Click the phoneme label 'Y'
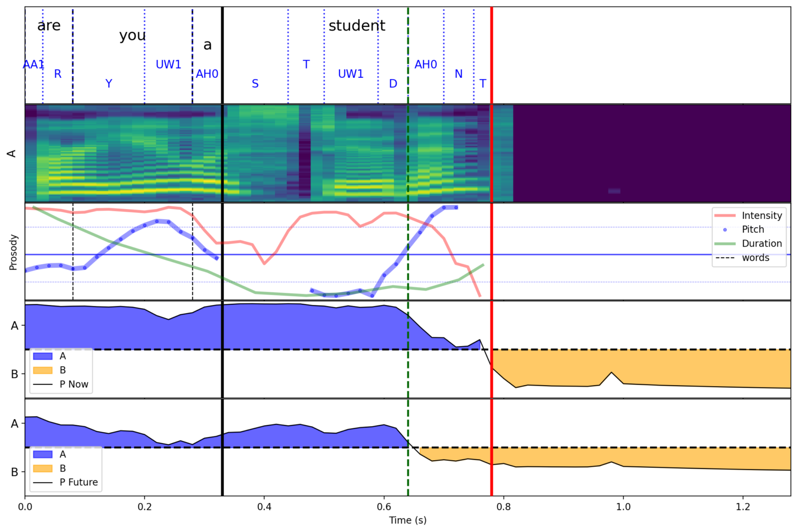The height and width of the screenshot is (532, 801). (x=109, y=84)
